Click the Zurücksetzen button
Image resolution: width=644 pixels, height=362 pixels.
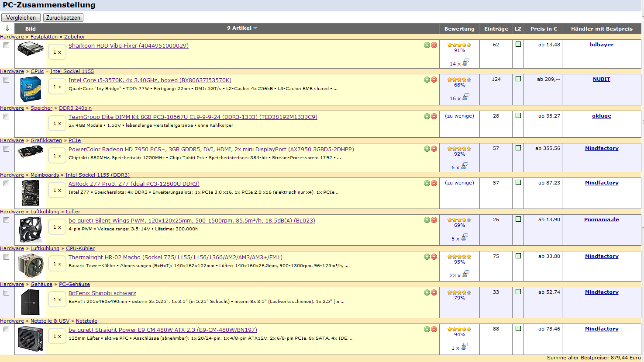(63, 17)
